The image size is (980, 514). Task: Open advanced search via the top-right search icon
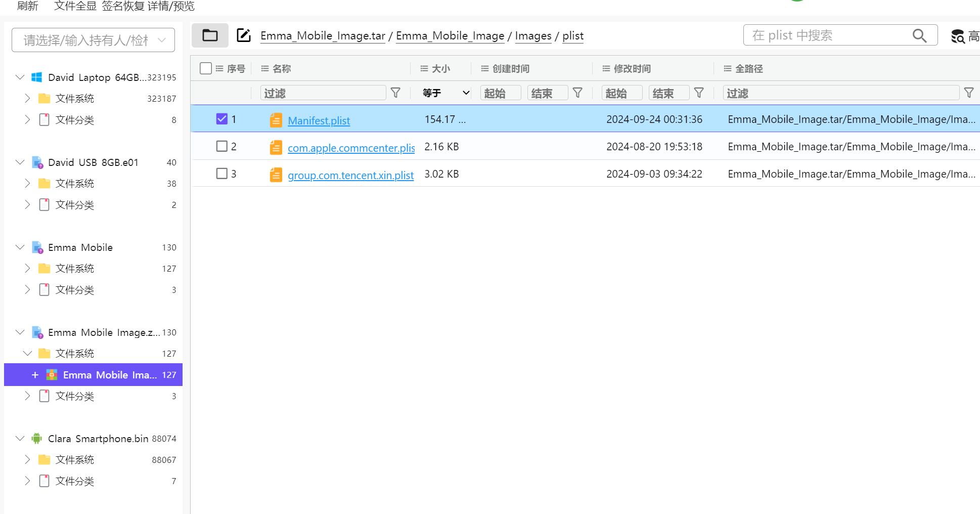pos(957,36)
